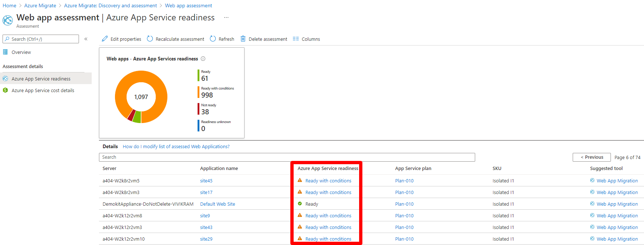Open Plan-010 link in site45 row
This screenshot has width=644, height=245.
[404, 181]
